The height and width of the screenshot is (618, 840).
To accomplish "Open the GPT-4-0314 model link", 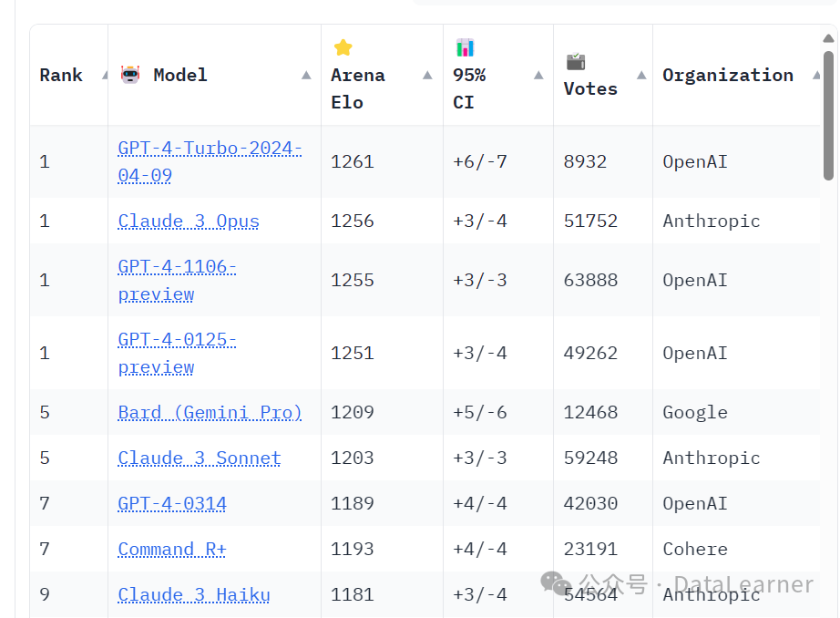I will [x=172, y=503].
